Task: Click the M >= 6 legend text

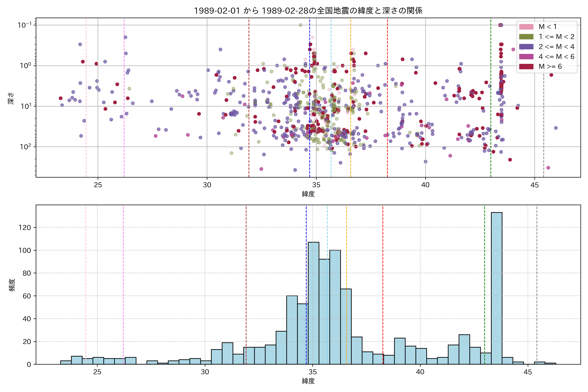Action: pyautogui.click(x=550, y=66)
